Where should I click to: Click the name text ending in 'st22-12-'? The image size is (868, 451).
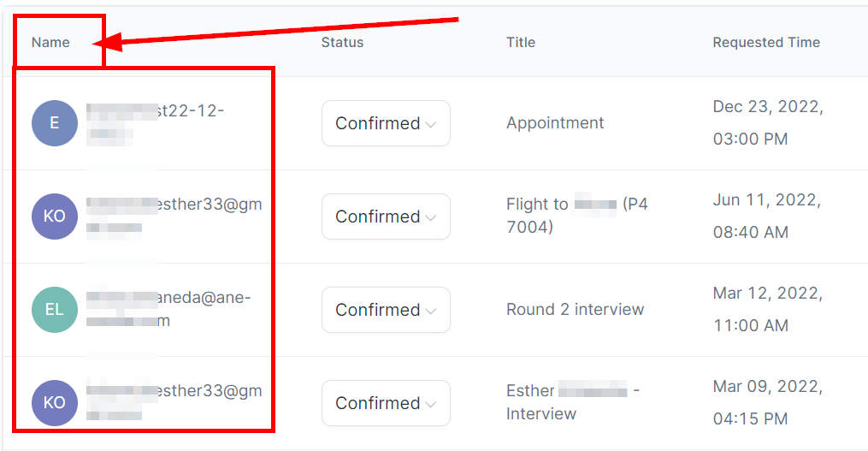[191, 110]
